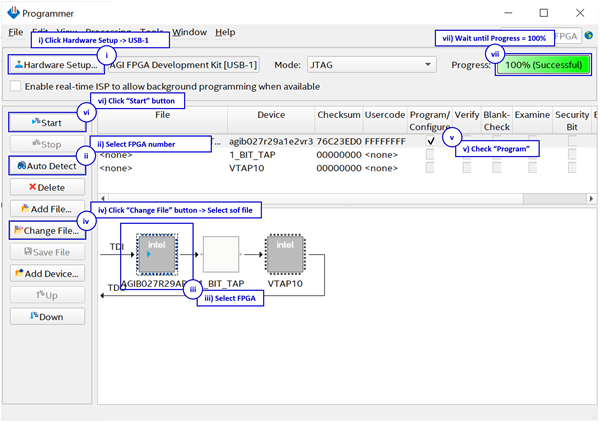Click the horizontal scrollbar right arrow
Screen dimensions: 600x423
click(591, 198)
